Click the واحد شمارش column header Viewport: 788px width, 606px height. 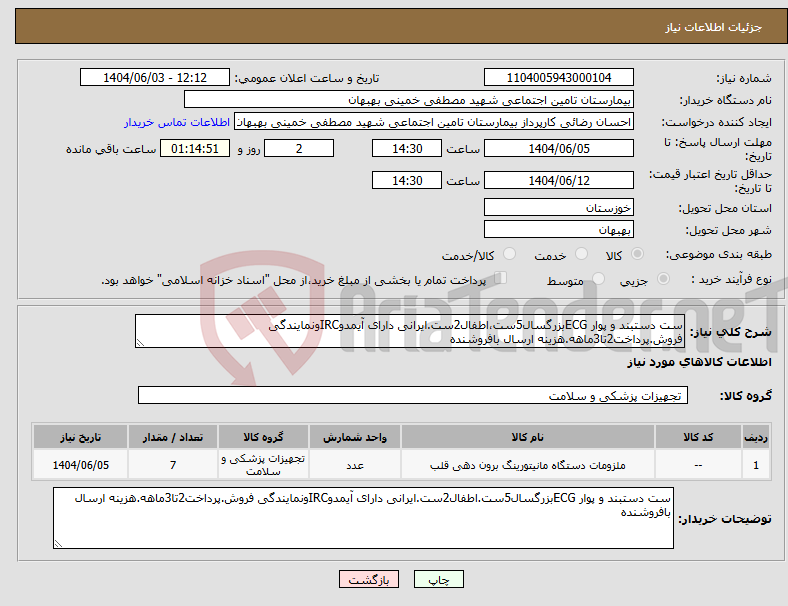355,437
